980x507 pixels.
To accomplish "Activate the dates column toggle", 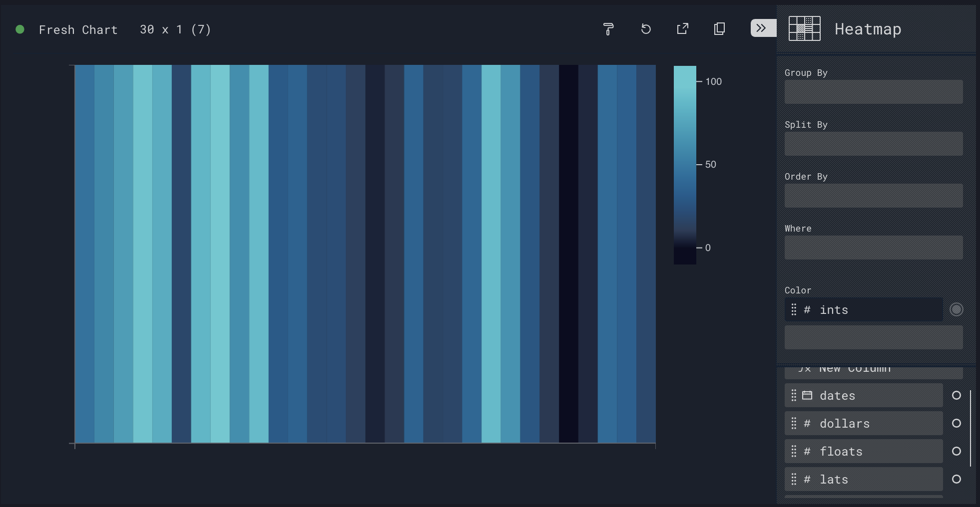I will (x=957, y=395).
